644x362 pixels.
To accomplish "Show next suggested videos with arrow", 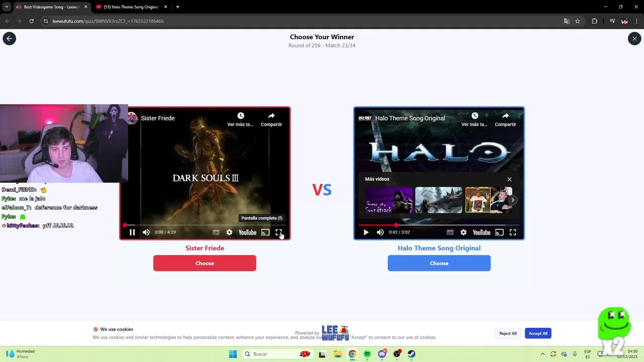I will [513, 200].
